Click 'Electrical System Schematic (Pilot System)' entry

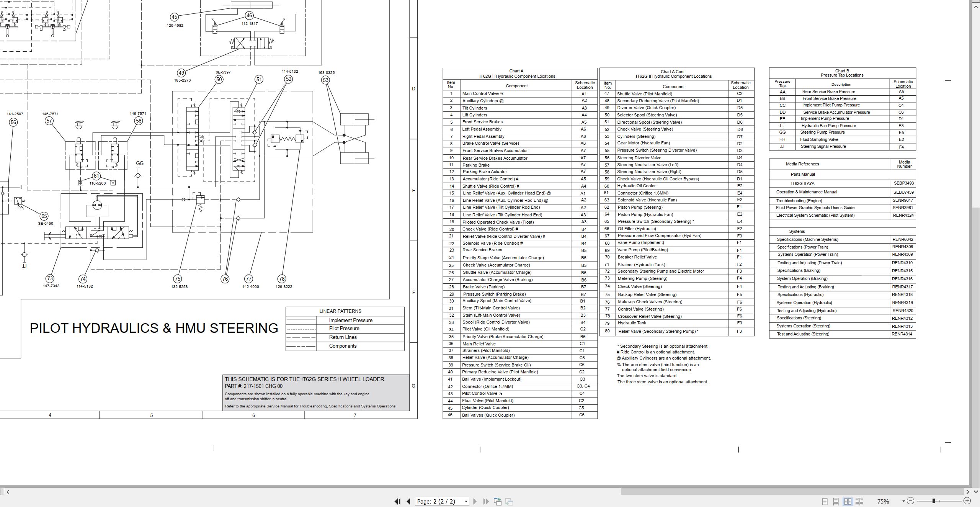click(x=815, y=215)
